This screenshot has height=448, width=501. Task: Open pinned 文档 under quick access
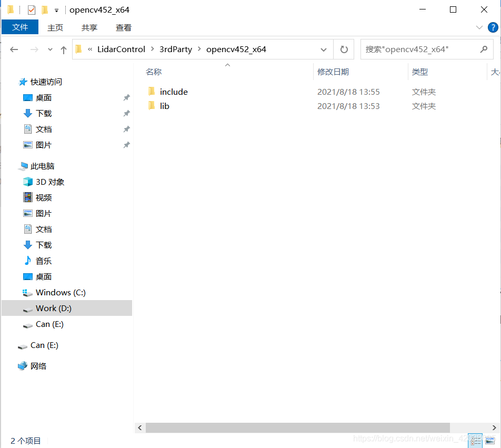[44, 130]
